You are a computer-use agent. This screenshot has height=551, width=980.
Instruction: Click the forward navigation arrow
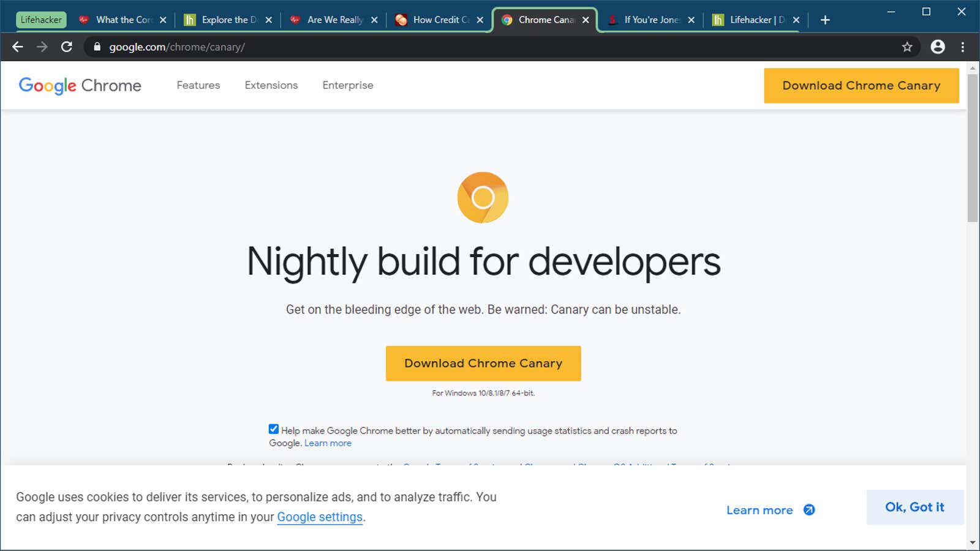click(42, 47)
